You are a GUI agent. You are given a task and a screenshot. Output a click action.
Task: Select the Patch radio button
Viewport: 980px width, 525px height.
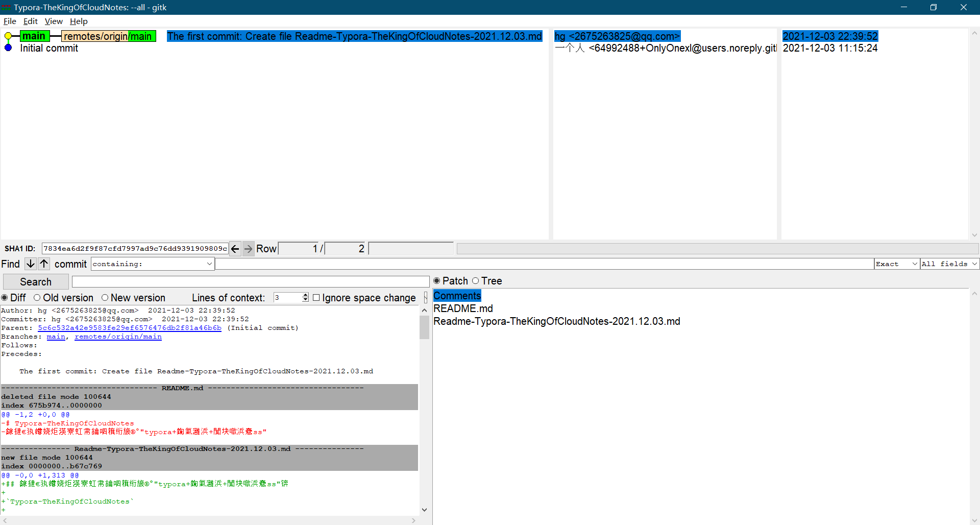coord(436,281)
